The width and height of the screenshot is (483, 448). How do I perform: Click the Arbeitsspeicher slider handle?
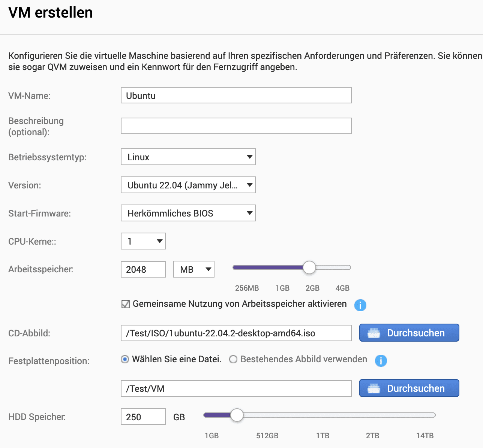309,267
